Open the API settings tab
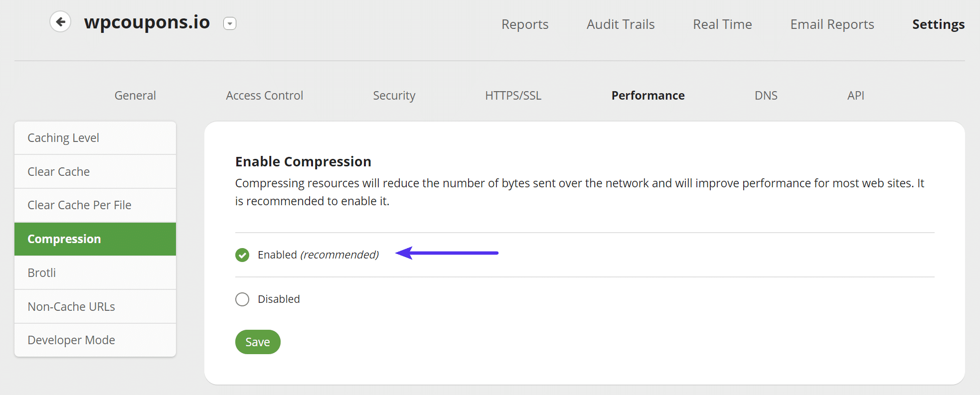The image size is (980, 395). pos(855,95)
